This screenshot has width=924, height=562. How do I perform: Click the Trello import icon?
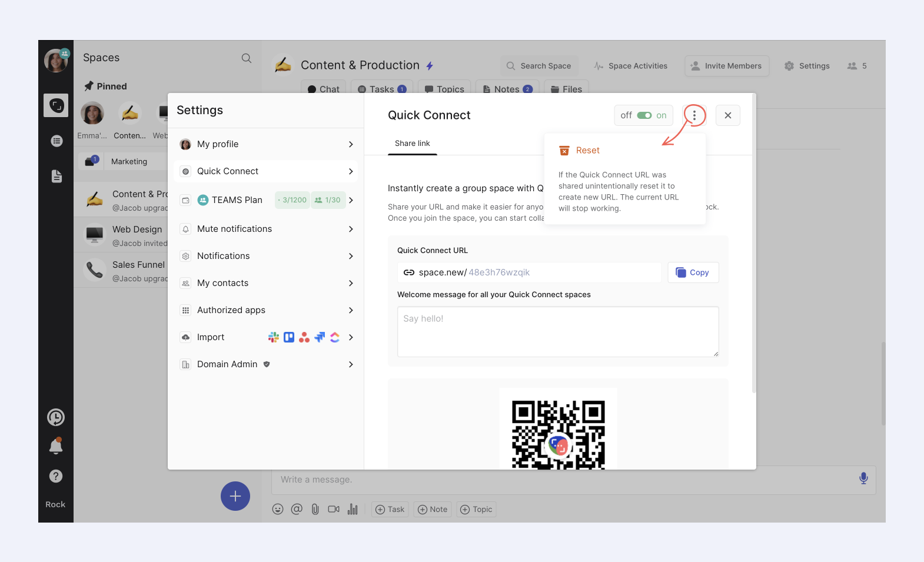pos(289,337)
